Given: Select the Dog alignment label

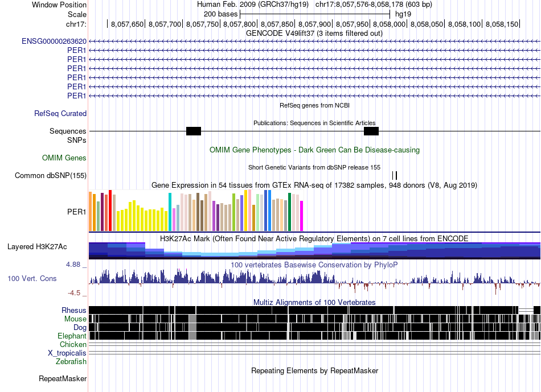Looking at the screenshot, I should tap(80, 328).
